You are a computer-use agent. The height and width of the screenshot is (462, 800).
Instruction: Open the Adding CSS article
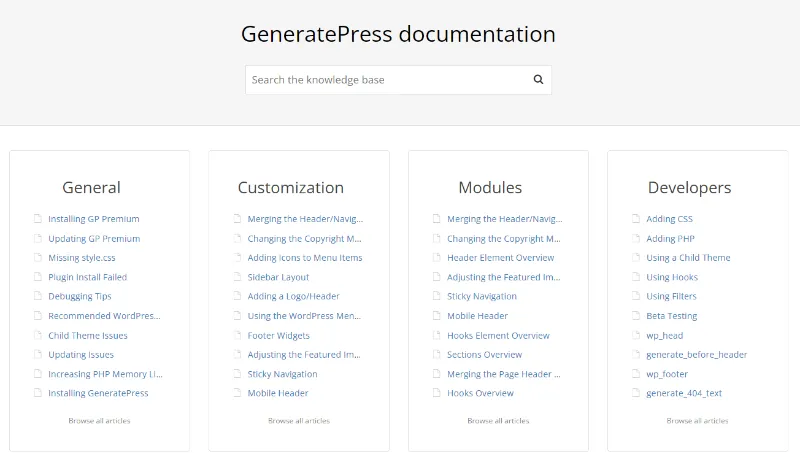(669, 219)
